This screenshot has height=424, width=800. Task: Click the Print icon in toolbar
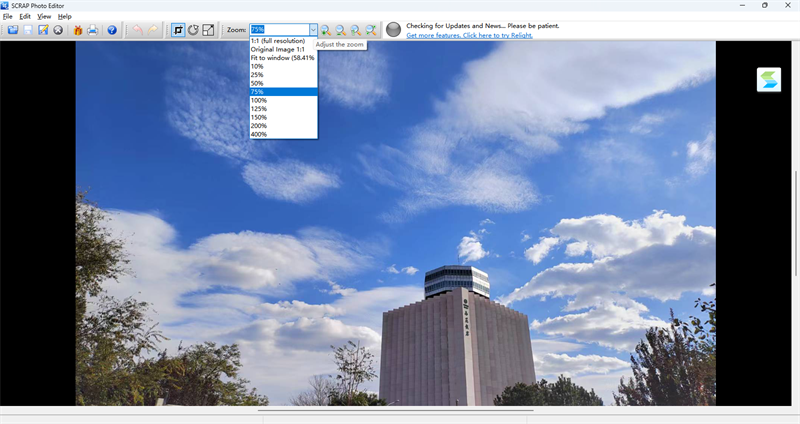(93, 30)
